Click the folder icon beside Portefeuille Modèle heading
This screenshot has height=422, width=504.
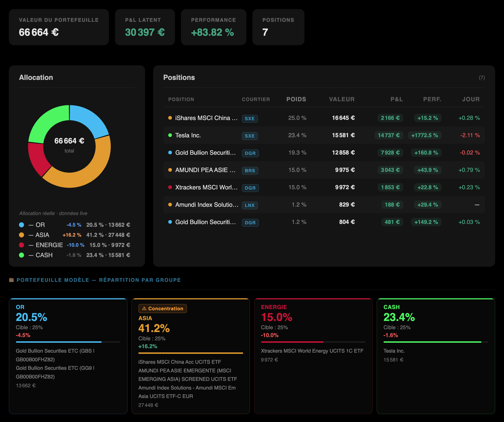click(11, 280)
